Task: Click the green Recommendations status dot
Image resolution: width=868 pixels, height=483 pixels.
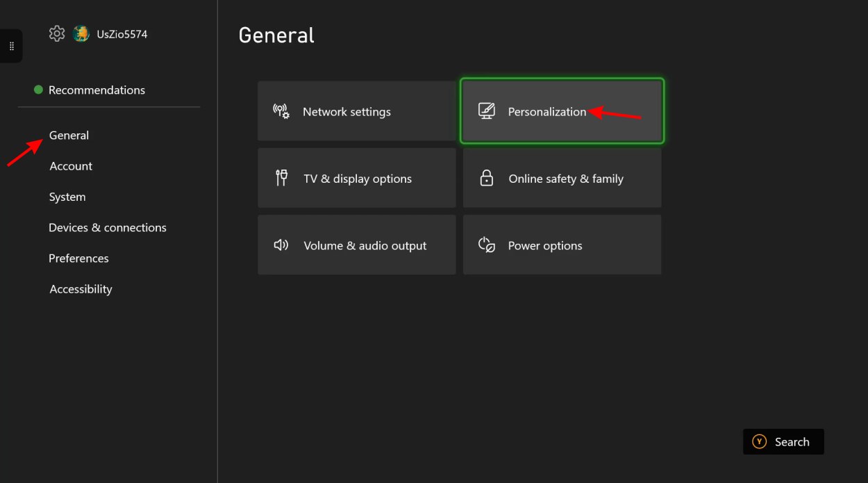Action: point(38,90)
